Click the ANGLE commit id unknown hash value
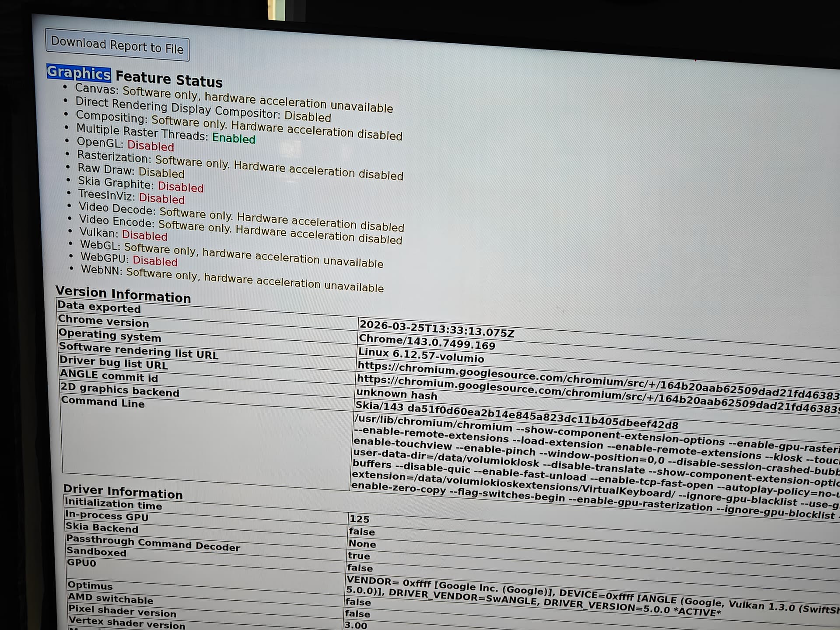The width and height of the screenshot is (840, 630). point(396,395)
